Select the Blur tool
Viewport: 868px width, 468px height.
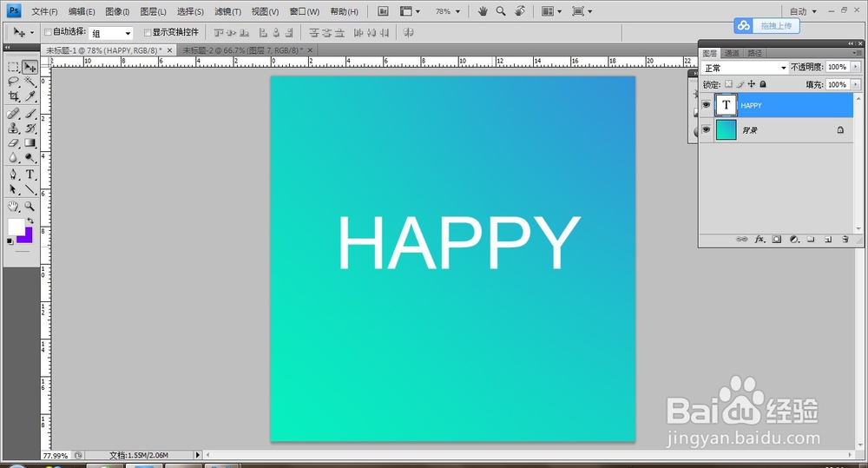click(13, 158)
